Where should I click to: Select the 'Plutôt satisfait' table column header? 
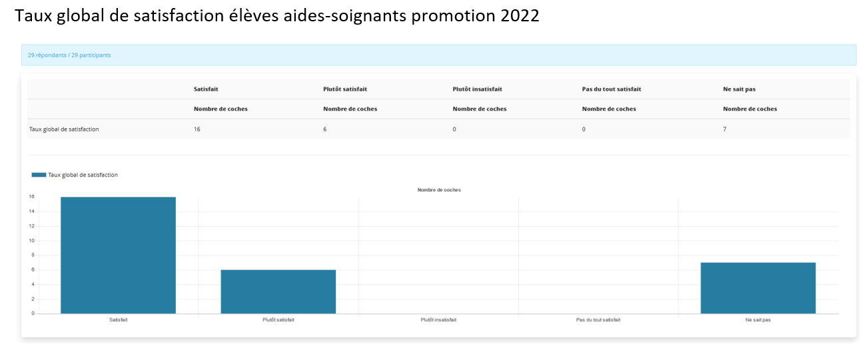pyautogui.click(x=345, y=89)
